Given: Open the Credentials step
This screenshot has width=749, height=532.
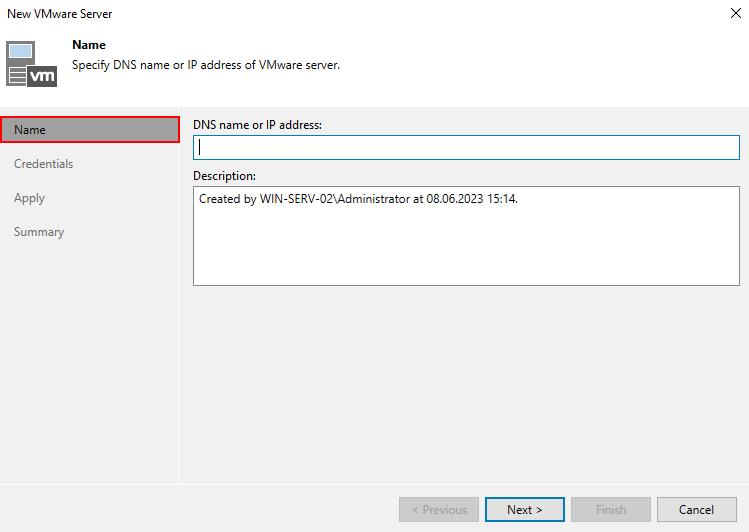Looking at the screenshot, I should tap(43, 164).
